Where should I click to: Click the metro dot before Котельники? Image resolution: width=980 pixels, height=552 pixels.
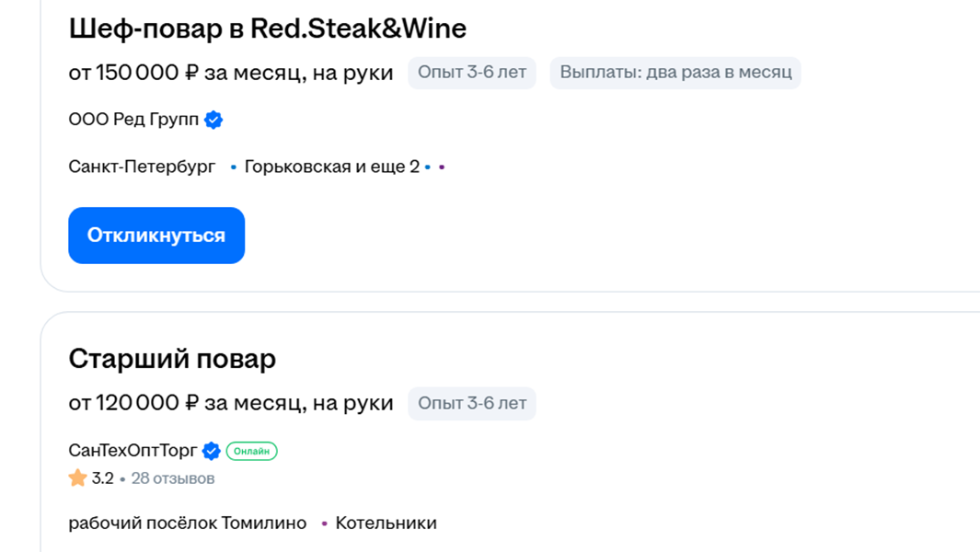[x=324, y=524]
